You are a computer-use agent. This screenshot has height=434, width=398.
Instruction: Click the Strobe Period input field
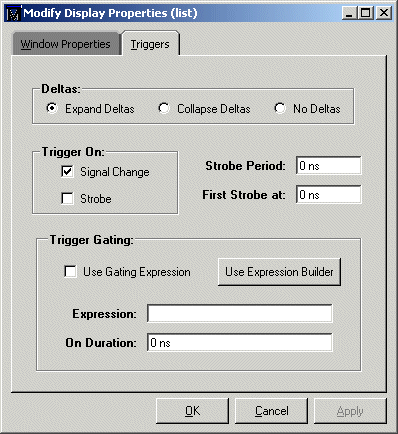tap(329, 165)
